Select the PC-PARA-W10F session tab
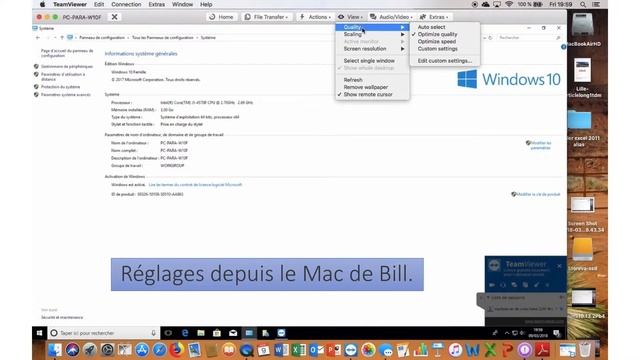The image size is (640, 360). click(x=82, y=17)
